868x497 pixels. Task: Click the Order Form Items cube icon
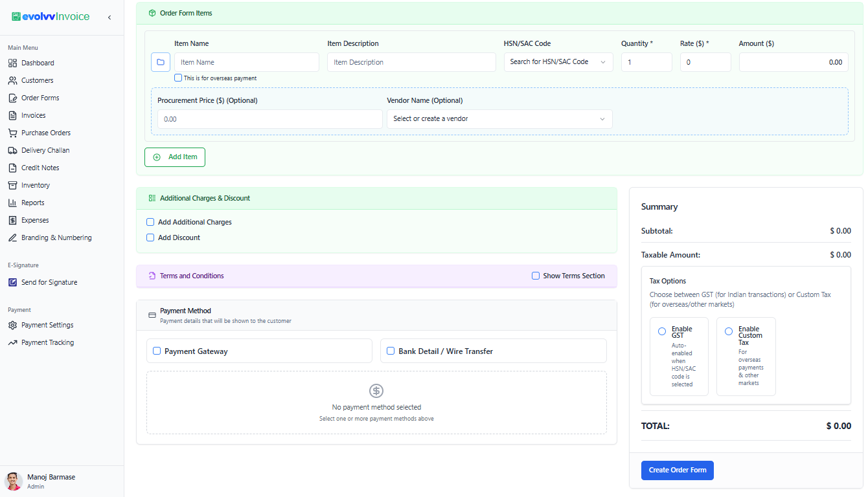152,13
